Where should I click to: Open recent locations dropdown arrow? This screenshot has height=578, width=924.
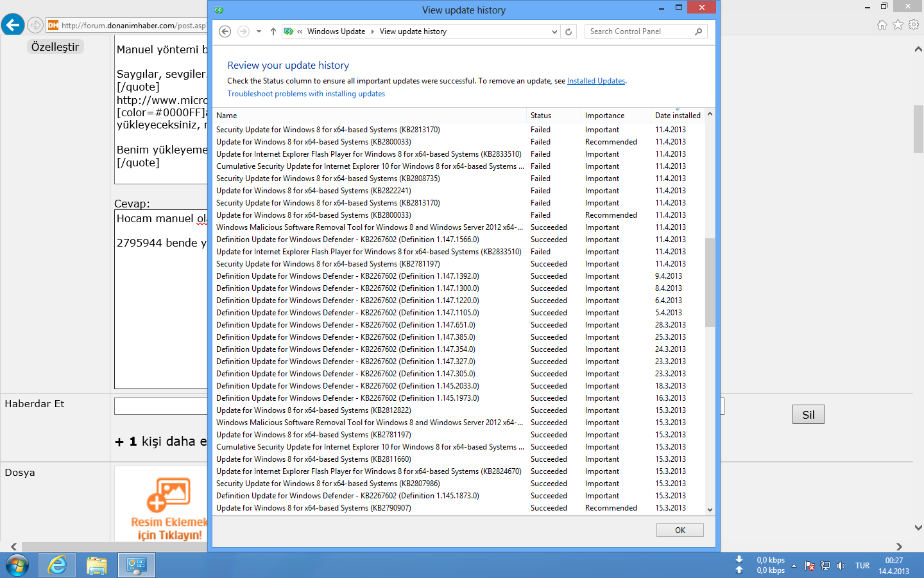click(x=259, y=31)
